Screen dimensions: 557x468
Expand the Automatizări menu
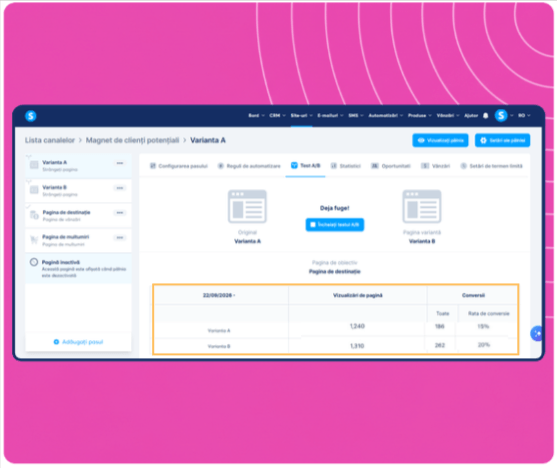point(385,115)
